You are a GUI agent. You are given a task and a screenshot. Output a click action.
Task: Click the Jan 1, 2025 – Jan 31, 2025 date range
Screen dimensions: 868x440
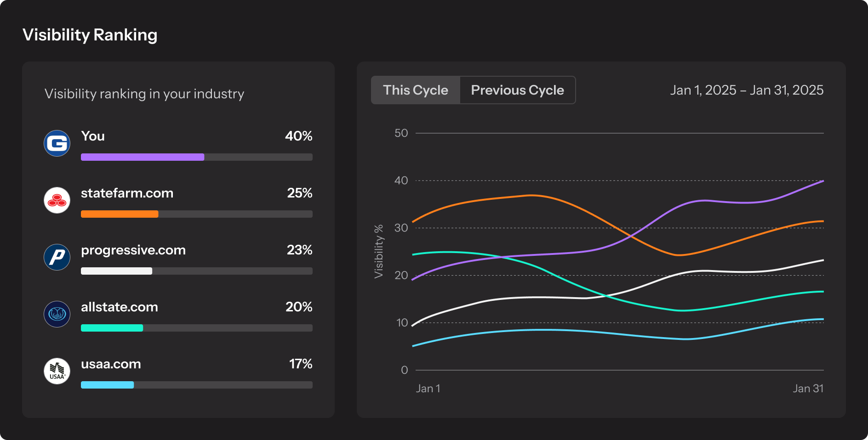point(747,90)
